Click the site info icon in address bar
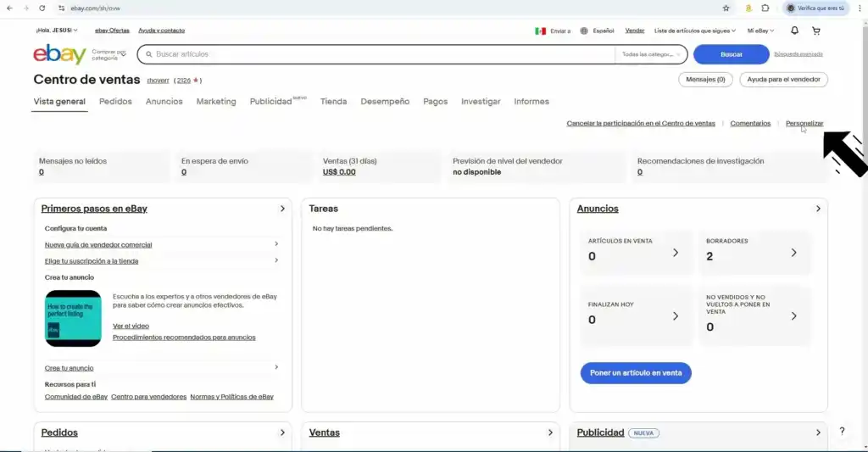 tap(61, 8)
